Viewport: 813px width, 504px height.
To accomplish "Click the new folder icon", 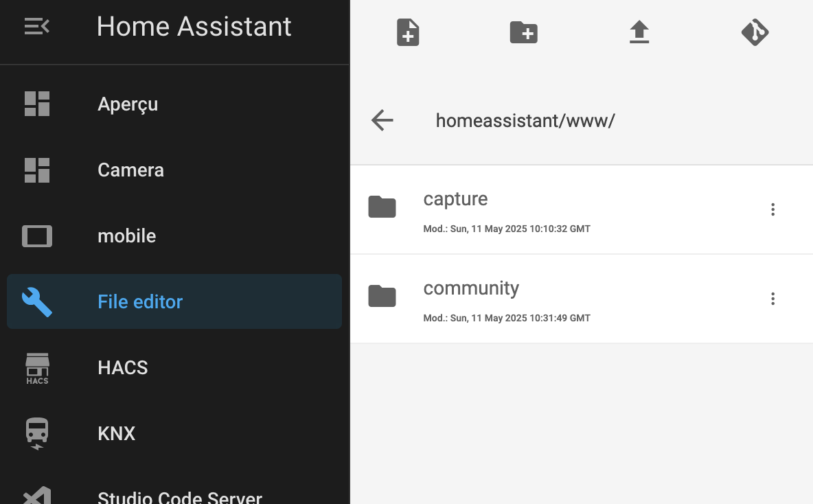I will (523, 32).
